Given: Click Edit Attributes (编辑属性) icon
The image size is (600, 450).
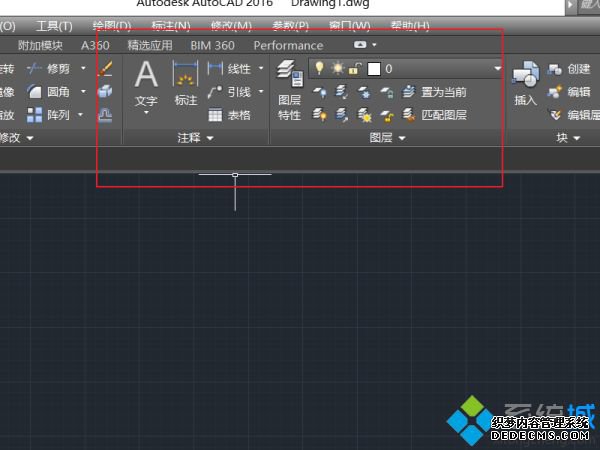Looking at the screenshot, I should 556,115.
